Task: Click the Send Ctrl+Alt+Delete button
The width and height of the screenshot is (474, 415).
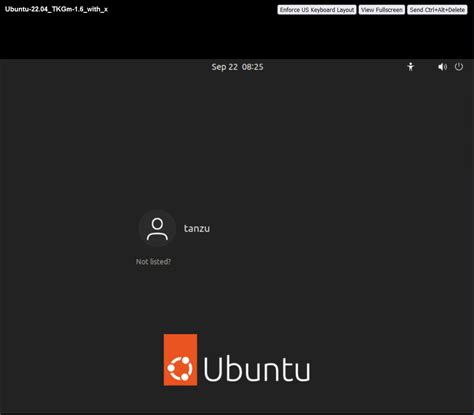Action: (x=437, y=10)
